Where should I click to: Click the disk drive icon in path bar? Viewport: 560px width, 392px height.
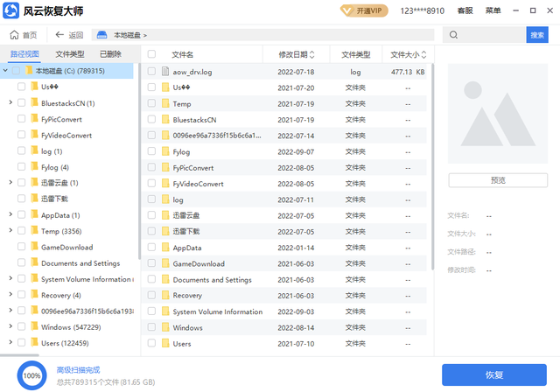[x=101, y=35]
